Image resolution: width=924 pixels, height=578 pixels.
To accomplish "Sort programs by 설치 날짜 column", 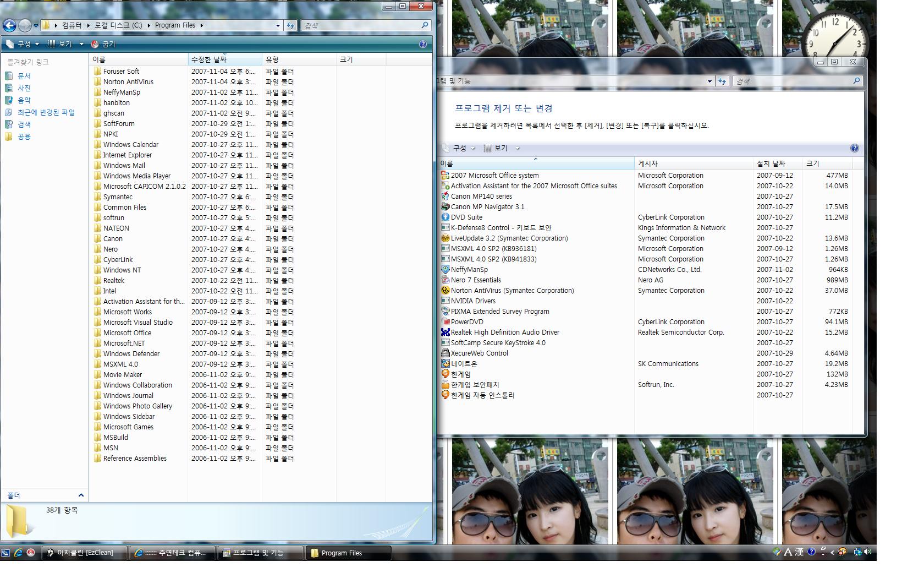I will pos(778,163).
